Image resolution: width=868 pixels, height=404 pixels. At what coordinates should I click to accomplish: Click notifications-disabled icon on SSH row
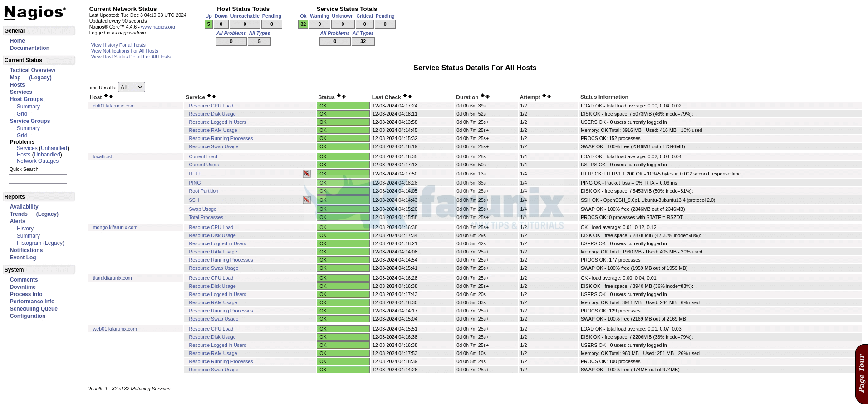tap(307, 200)
